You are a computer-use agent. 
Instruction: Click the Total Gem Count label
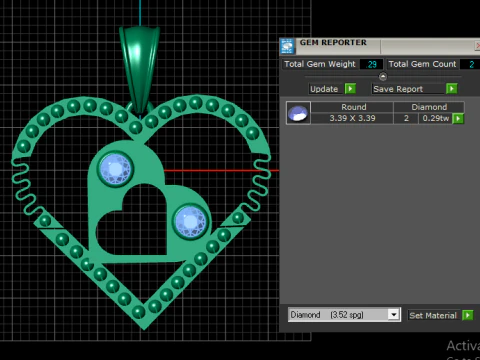coord(422,64)
